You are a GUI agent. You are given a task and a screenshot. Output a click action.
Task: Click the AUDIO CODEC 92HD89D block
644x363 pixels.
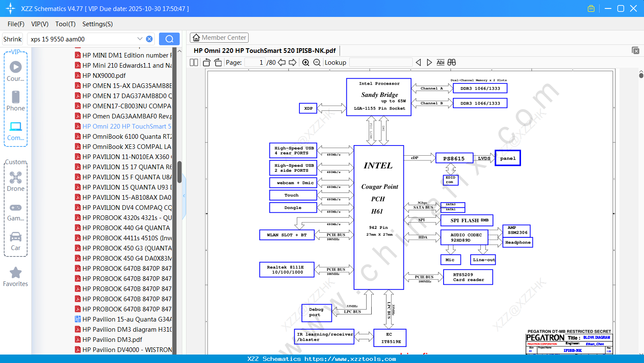tap(464, 237)
